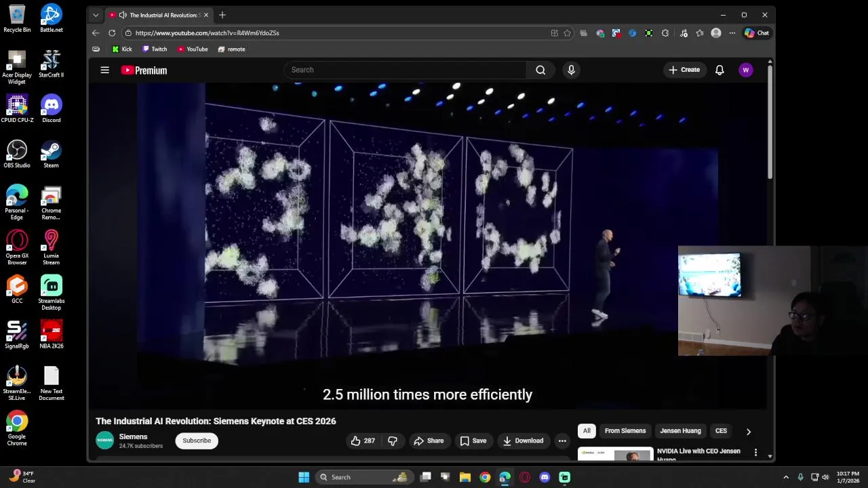Screen dimensions: 868x488
Task: Open Edge split screen icon in address bar
Action: [x=555, y=33]
